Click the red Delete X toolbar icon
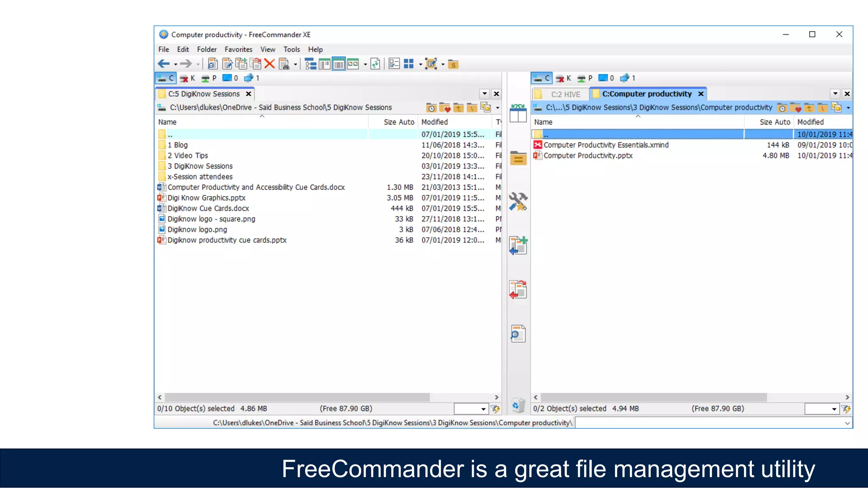 click(x=269, y=64)
